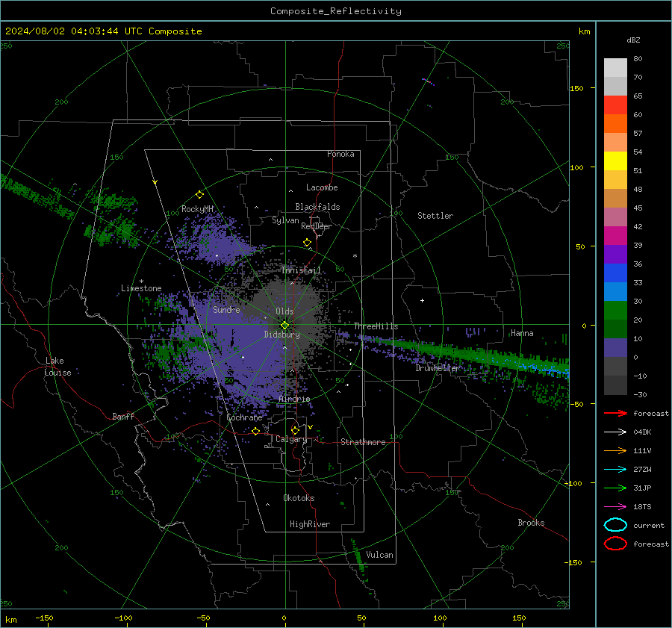
Task: Click the Banff town label
Action: [123, 417]
